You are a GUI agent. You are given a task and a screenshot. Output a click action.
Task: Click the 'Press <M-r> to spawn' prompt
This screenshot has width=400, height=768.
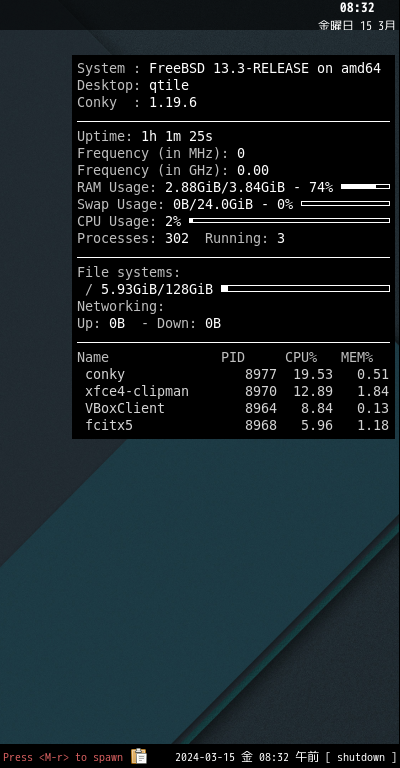point(63,757)
